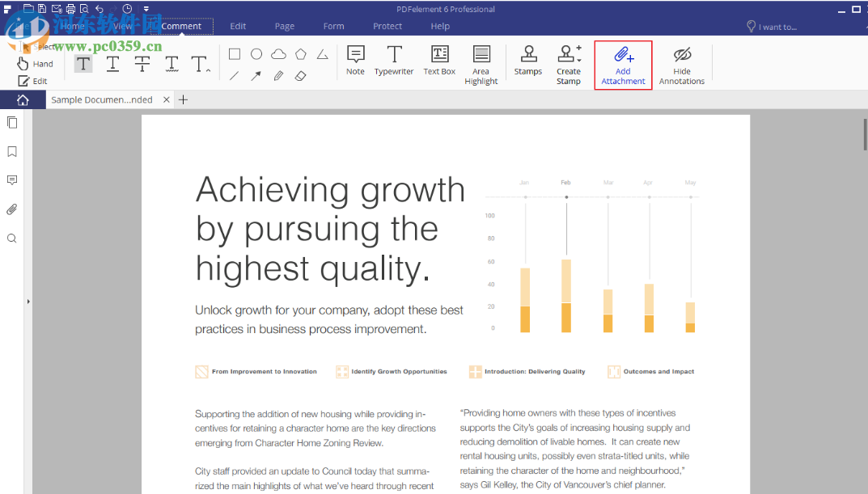Viewport: 868px width, 494px height.
Task: Open the Page ribbon tab
Action: 285,26
